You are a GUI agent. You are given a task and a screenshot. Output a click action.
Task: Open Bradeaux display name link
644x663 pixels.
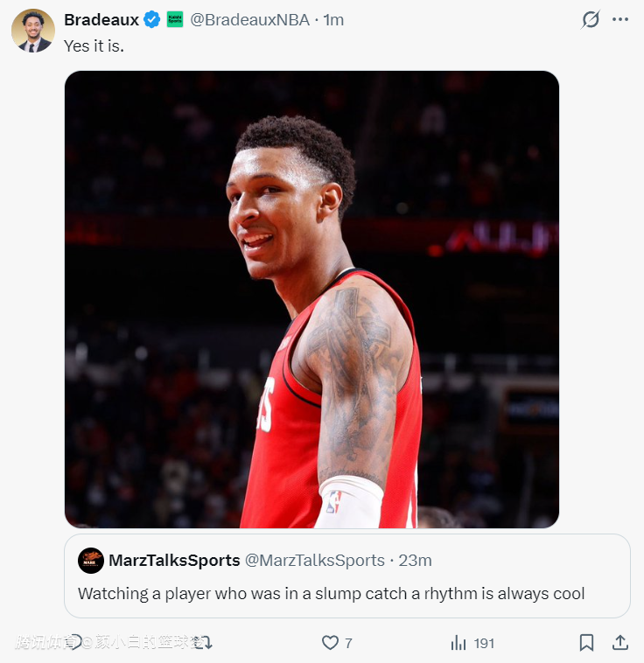tap(101, 19)
